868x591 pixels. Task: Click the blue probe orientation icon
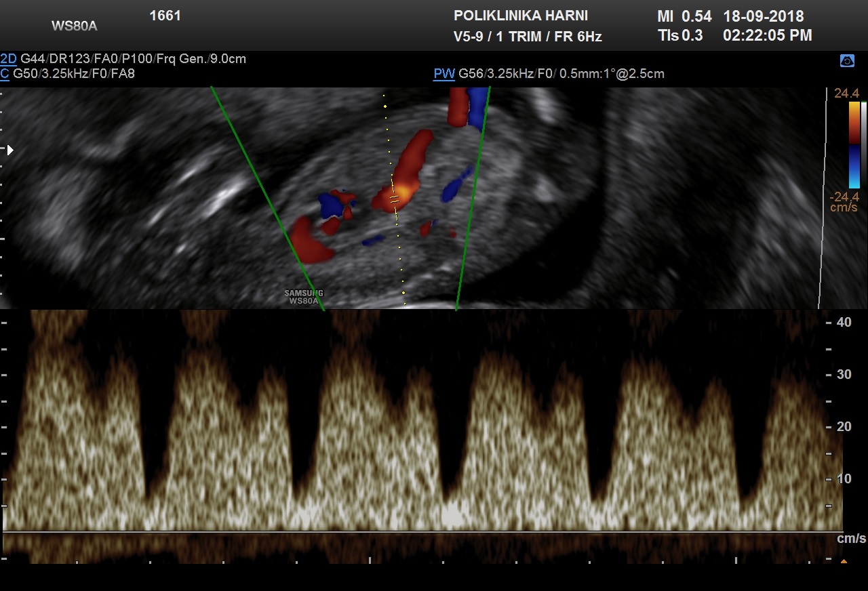point(847,61)
